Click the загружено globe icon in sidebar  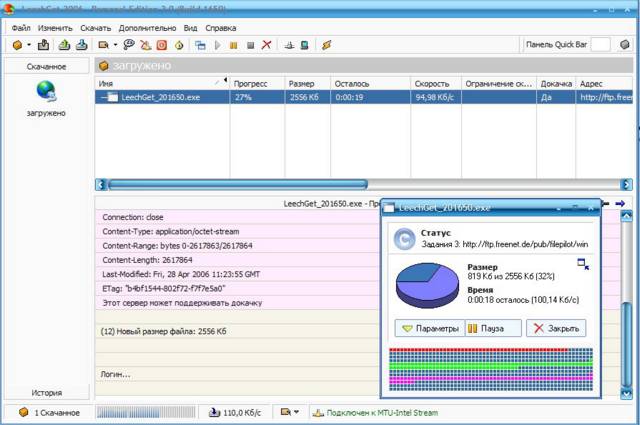click(x=46, y=91)
